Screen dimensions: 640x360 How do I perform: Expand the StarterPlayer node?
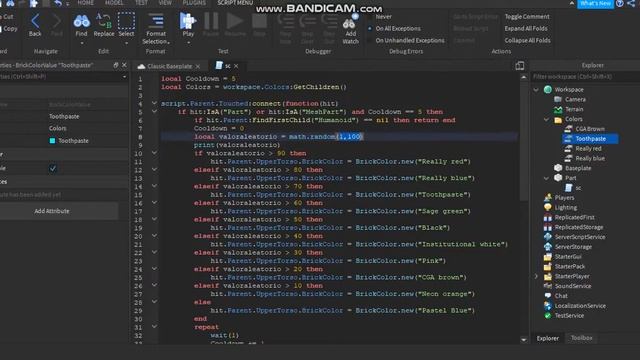(536, 276)
